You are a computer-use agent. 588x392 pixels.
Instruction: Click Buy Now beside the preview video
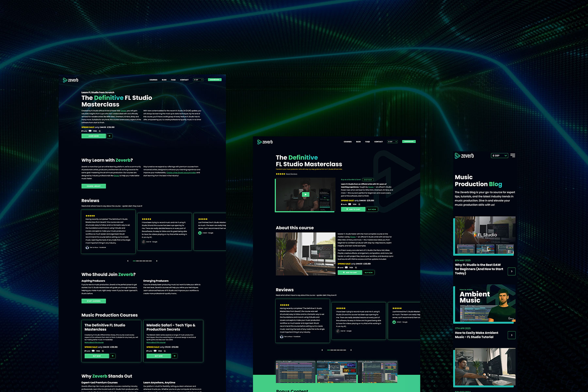[372, 209]
